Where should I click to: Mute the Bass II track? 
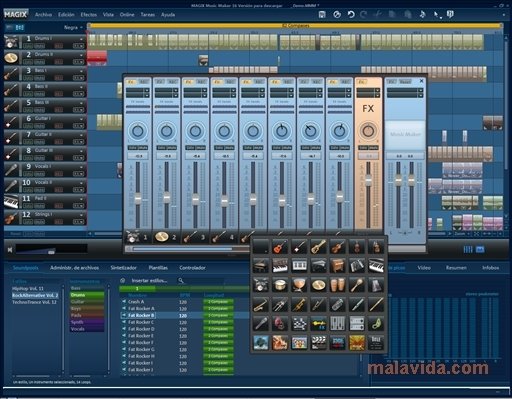[x=39, y=94]
